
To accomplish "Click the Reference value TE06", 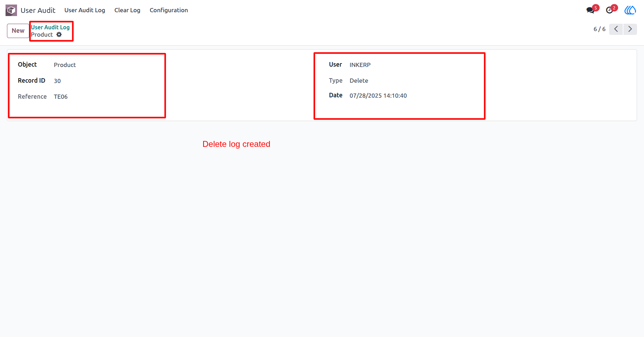I will coord(61,97).
